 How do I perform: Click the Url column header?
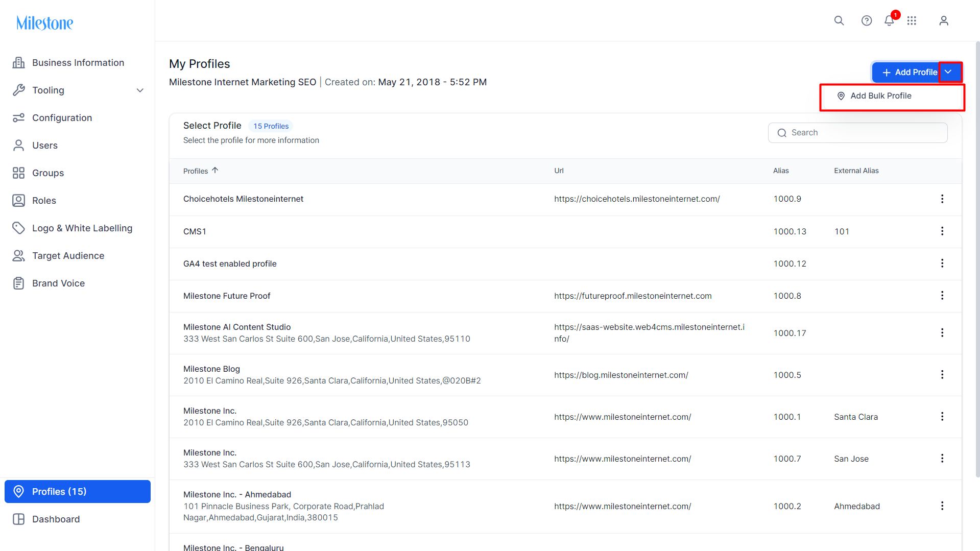(559, 171)
